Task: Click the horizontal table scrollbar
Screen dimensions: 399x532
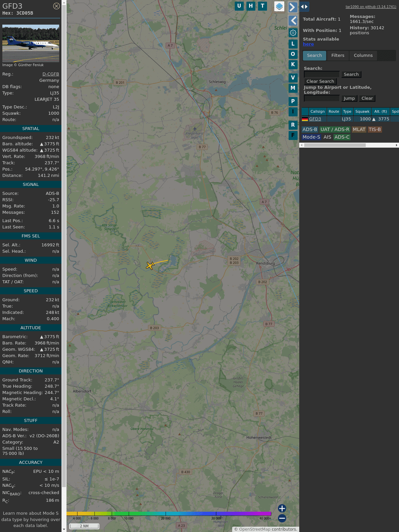Action: coord(335,145)
